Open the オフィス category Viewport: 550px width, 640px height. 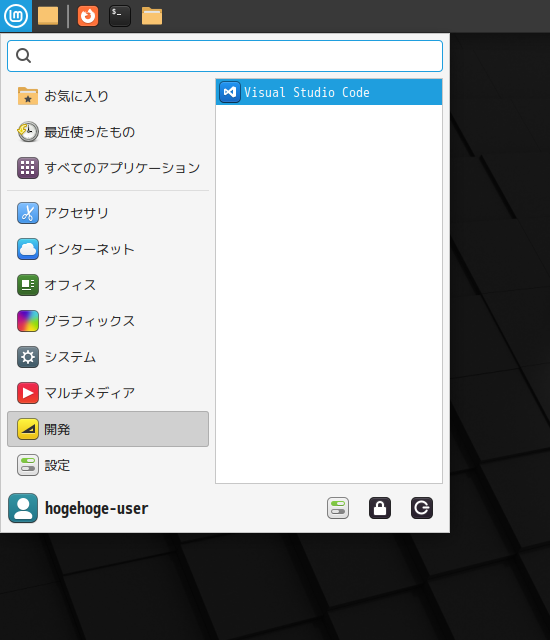tap(108, 285)
